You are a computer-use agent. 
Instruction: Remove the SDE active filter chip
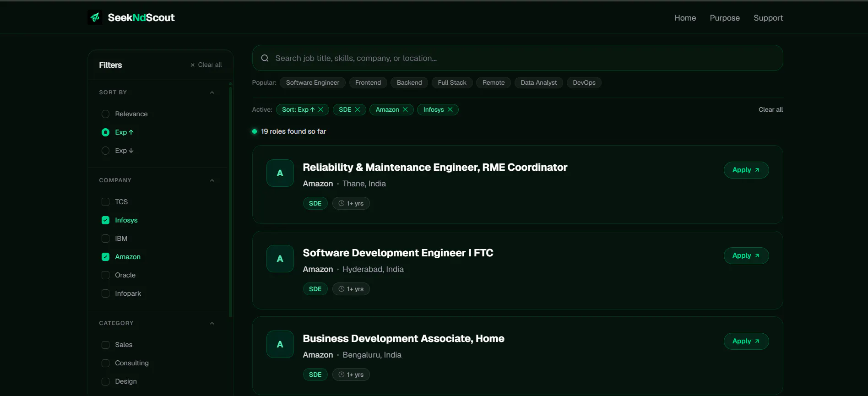coord(358,110)
